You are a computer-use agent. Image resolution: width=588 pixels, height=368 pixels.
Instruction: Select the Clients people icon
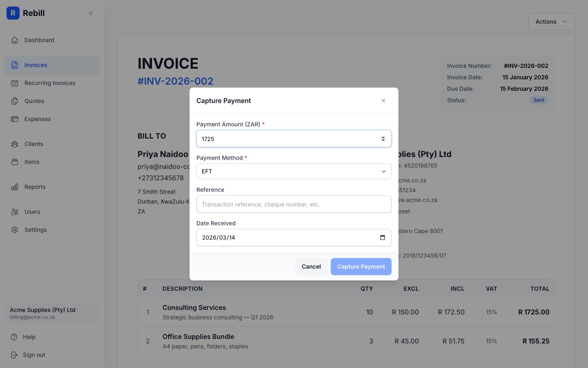(x=15, y=144)
